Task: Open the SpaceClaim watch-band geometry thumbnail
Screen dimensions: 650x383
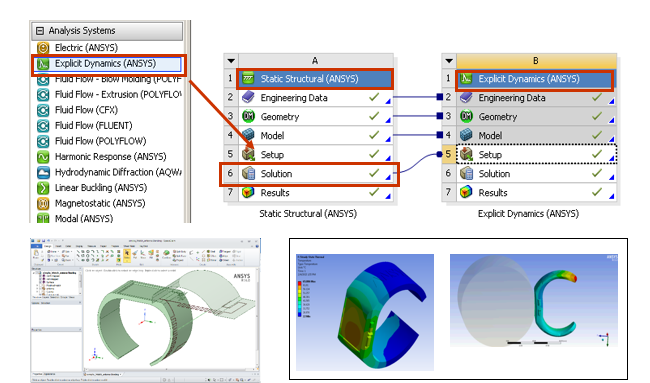Action: coord(146,310)
